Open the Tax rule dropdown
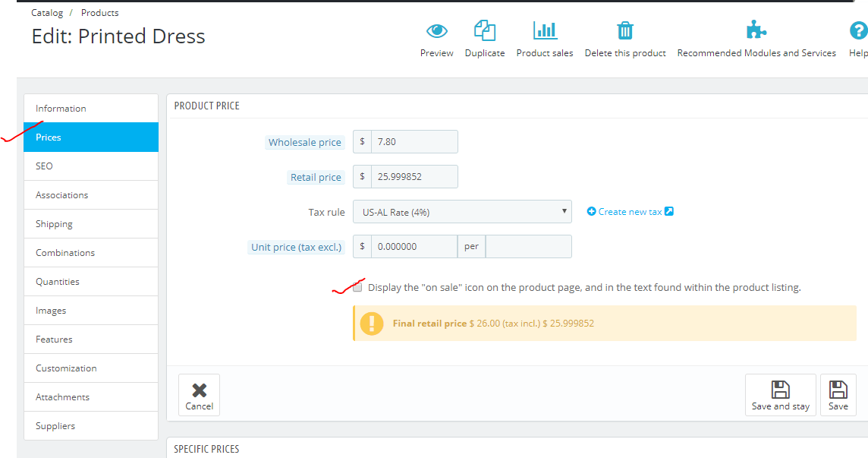Viewport: 868px width, 458px height. [x=462, y=212]
